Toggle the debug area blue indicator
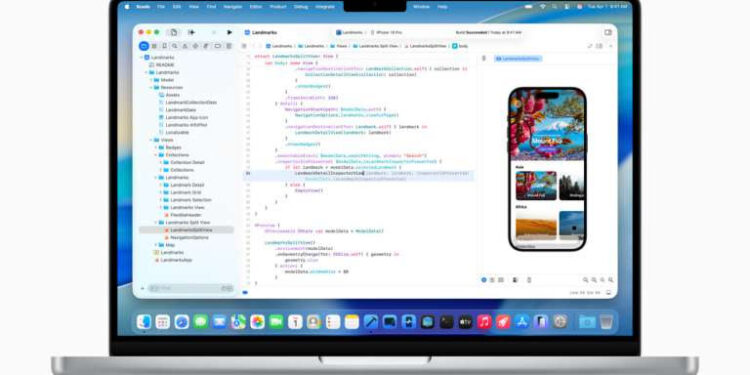Image resolution: width=750 pixels, height=375 pixels. 245,292
